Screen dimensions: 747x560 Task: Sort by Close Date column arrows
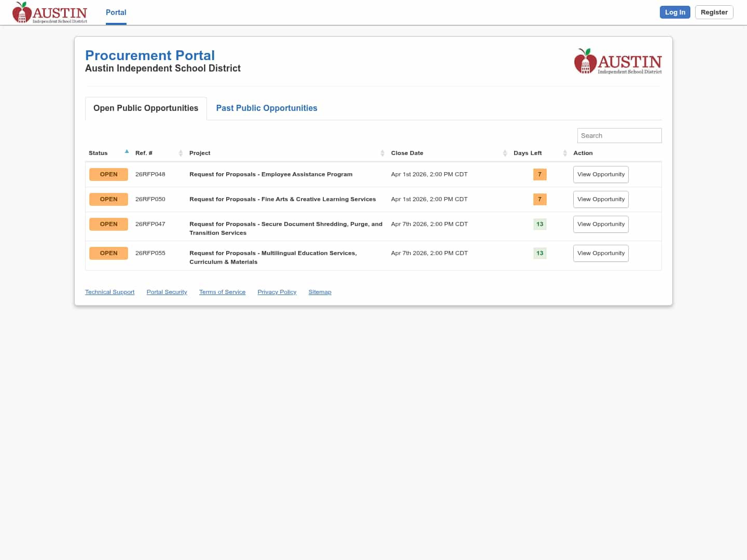point(505,153)
